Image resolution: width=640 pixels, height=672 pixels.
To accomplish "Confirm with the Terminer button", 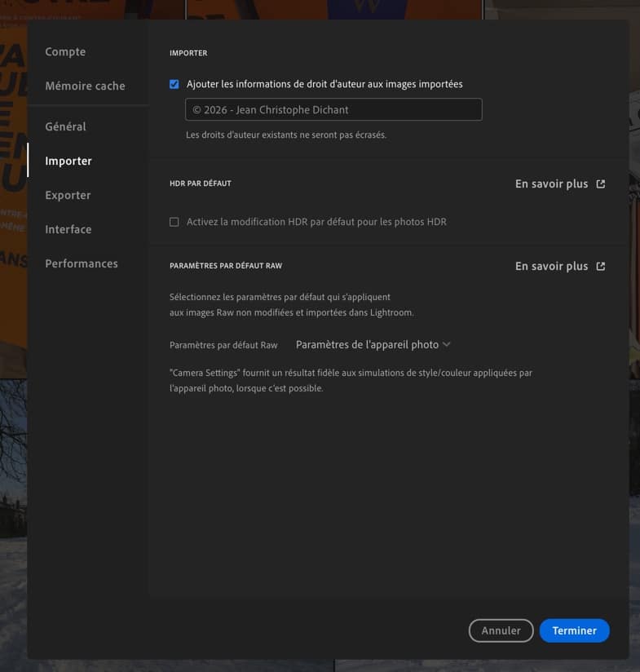I will tap(574, 630).
